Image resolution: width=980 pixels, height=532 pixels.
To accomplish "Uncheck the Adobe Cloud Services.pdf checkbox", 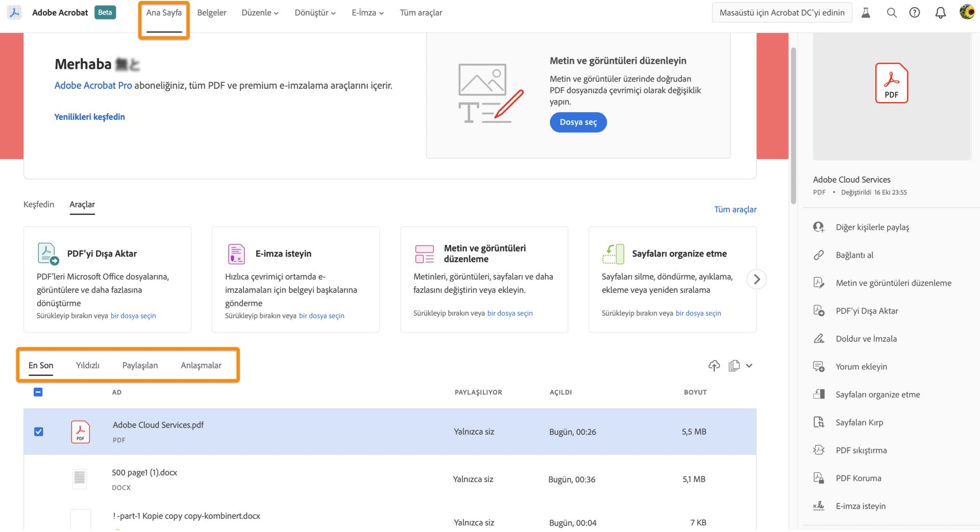I will pyautogui.click(x=39, y=433).
